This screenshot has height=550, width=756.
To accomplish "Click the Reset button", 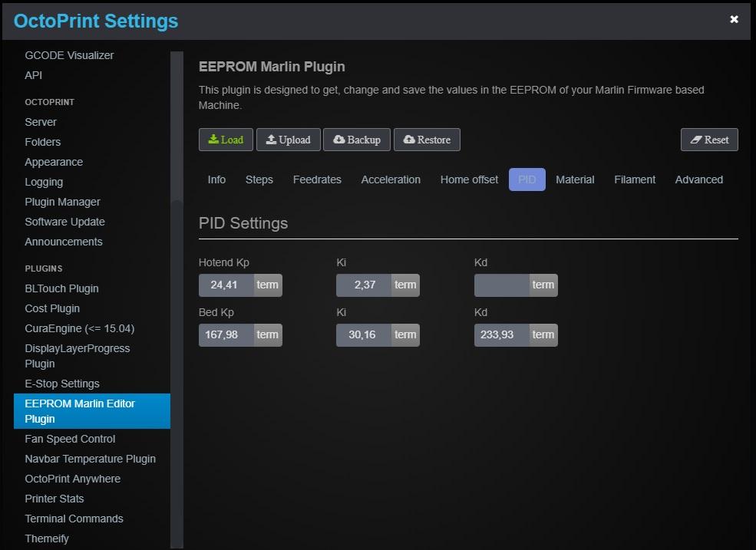I will (x=709, y=140).
